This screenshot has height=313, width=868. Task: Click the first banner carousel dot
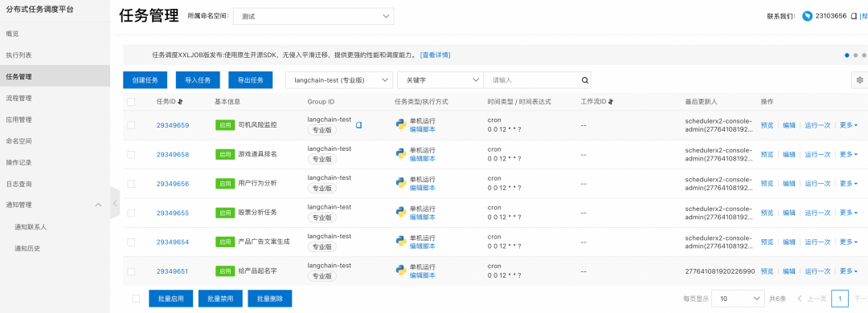[x=847, y=55]
